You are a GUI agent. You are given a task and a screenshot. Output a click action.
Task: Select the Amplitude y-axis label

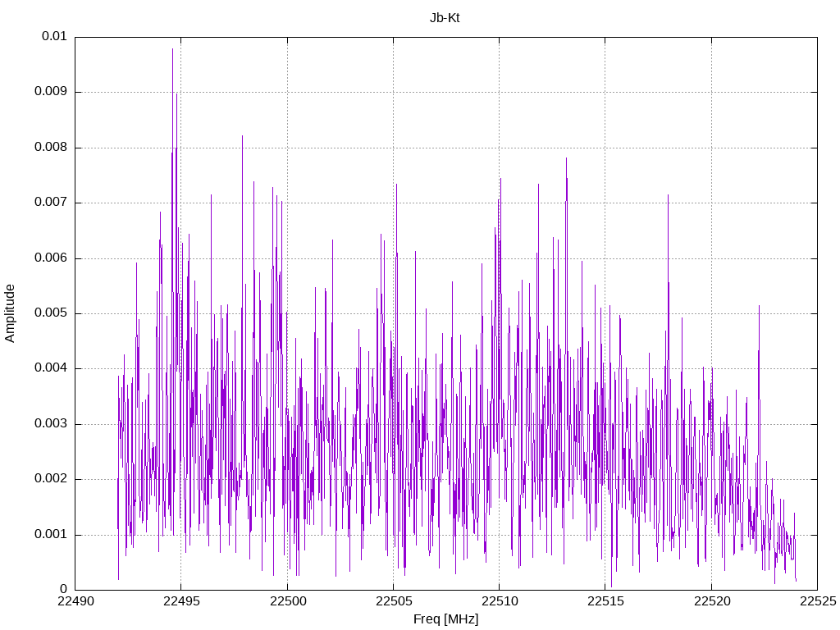(x=10, y=313)
